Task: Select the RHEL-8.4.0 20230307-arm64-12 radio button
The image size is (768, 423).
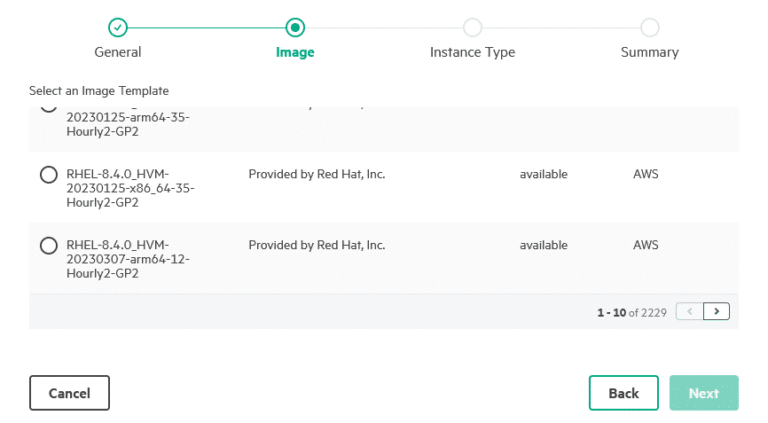Action: coord(48,245)
